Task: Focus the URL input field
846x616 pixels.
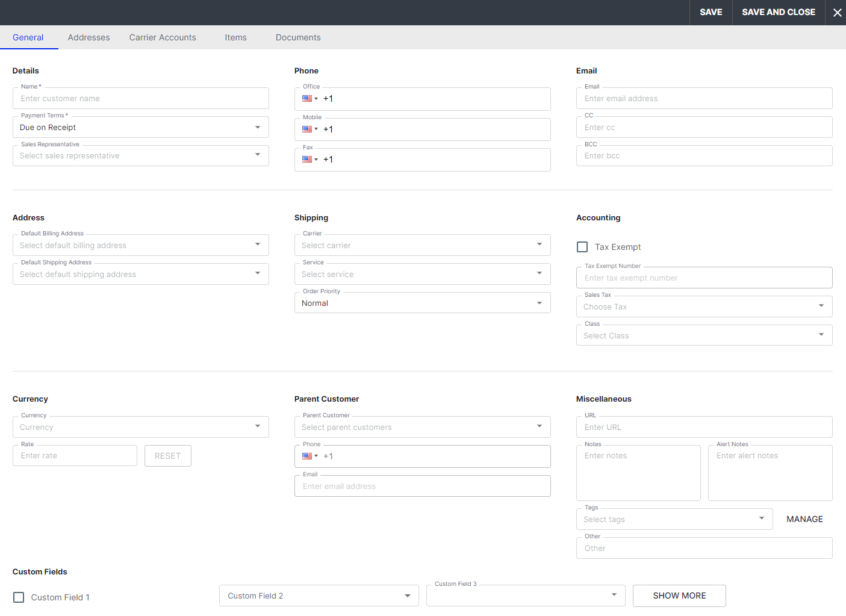Action: click(704, 427)
